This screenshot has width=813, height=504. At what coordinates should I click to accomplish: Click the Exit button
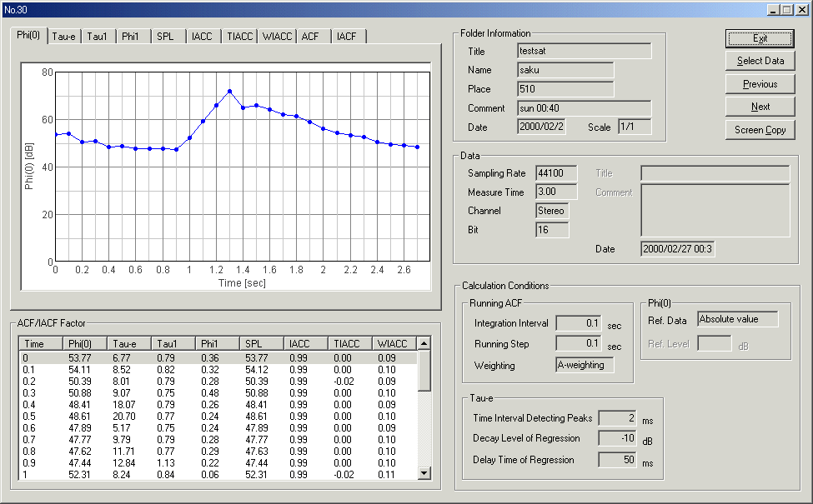click(760, 38)
